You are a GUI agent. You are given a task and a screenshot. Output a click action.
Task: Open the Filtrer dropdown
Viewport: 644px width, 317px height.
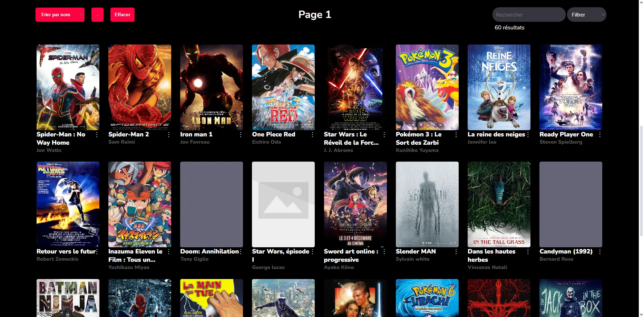[587, 15]
